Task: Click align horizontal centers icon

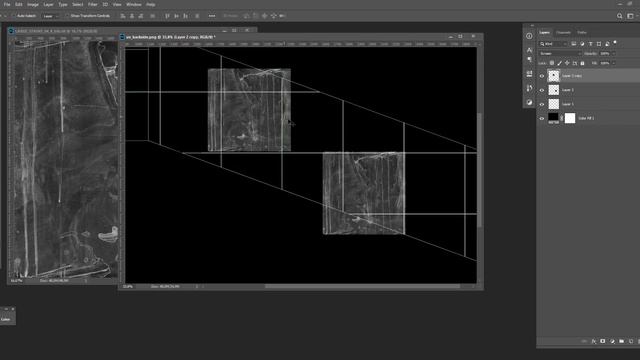Action: point(132,16)
